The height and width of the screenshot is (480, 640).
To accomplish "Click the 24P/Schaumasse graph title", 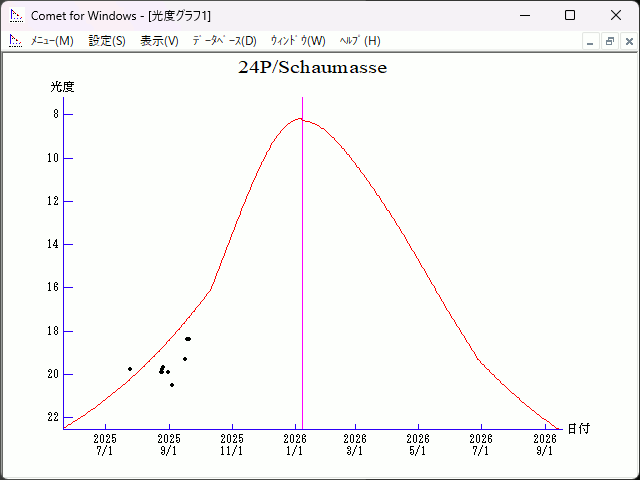I will (x=312, y=68).
